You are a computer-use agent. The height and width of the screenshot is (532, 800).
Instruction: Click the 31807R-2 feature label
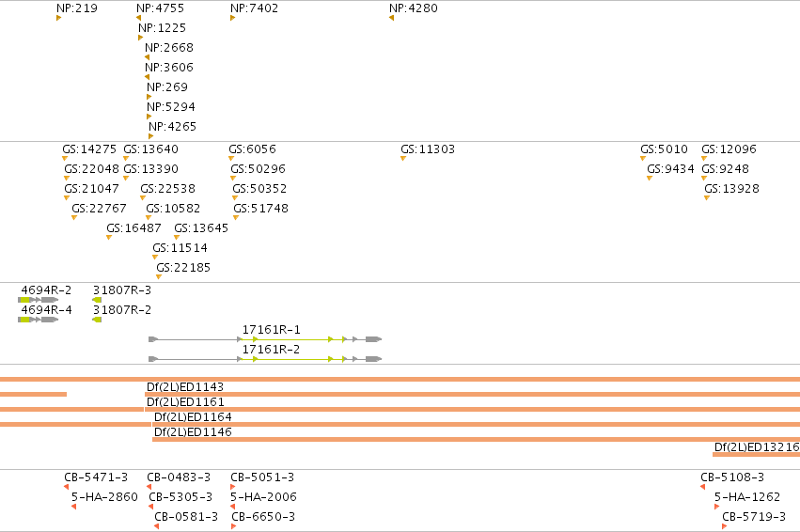pyautogui.click(x=122, y=310)
